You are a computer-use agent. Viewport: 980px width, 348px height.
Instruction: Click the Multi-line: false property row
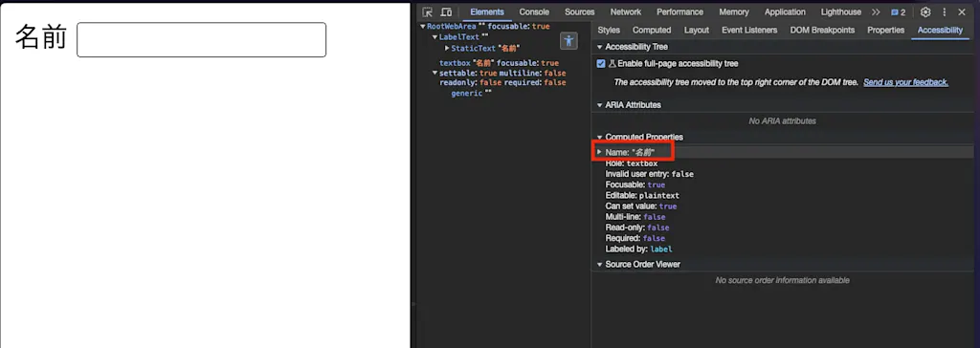click(635, 217)
